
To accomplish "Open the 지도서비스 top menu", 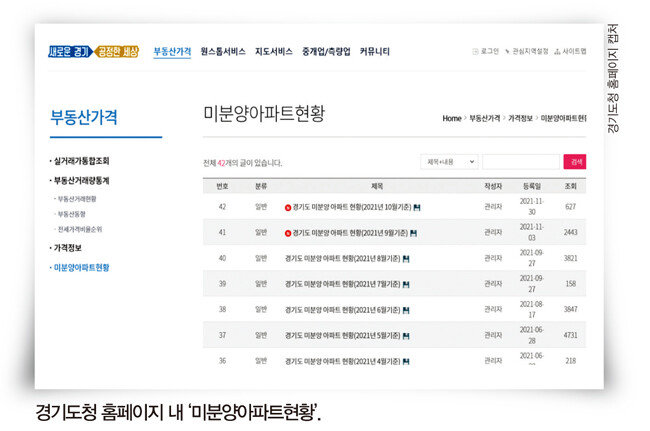I will coord(274,51).
